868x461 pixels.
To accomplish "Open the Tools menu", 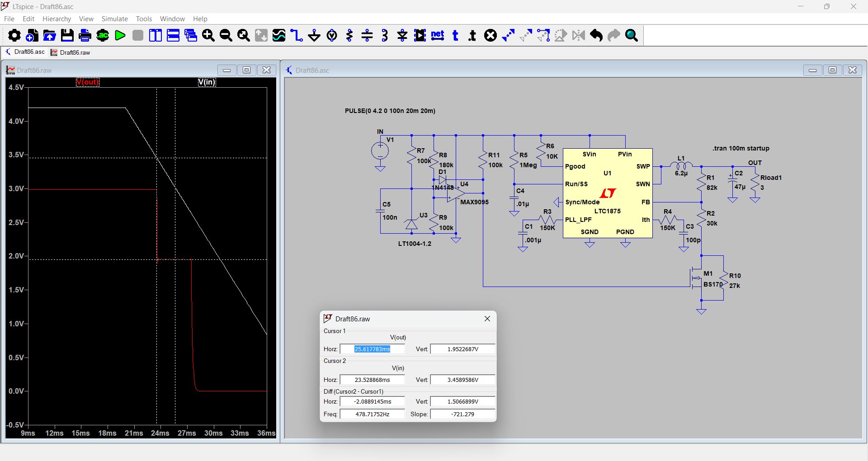I will pyautogui.click(x=144, y=19).
